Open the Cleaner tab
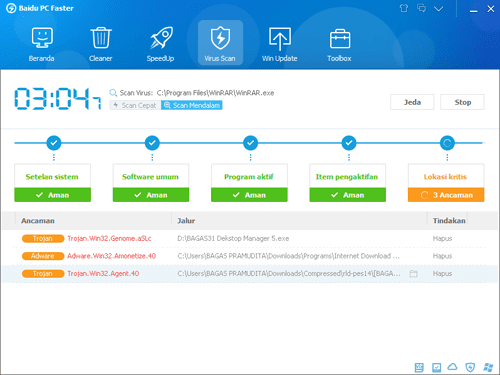 pos(101,44)
